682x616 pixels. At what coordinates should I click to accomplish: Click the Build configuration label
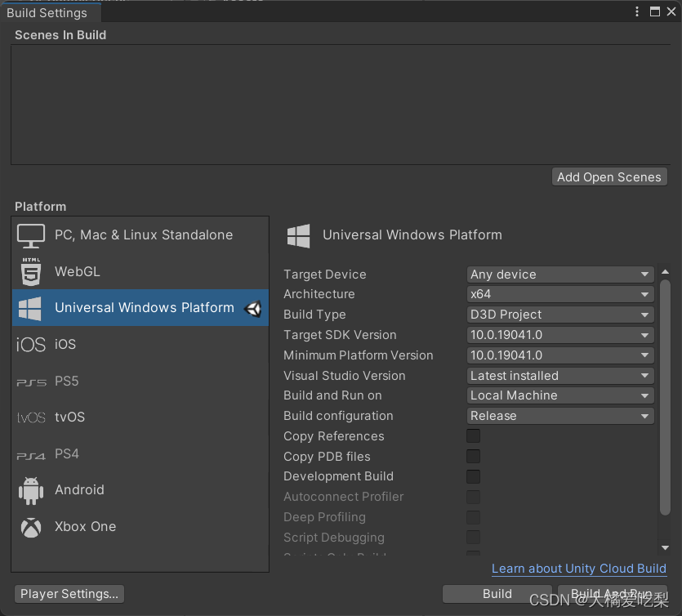pyautogui.click(x=338, y=416)
